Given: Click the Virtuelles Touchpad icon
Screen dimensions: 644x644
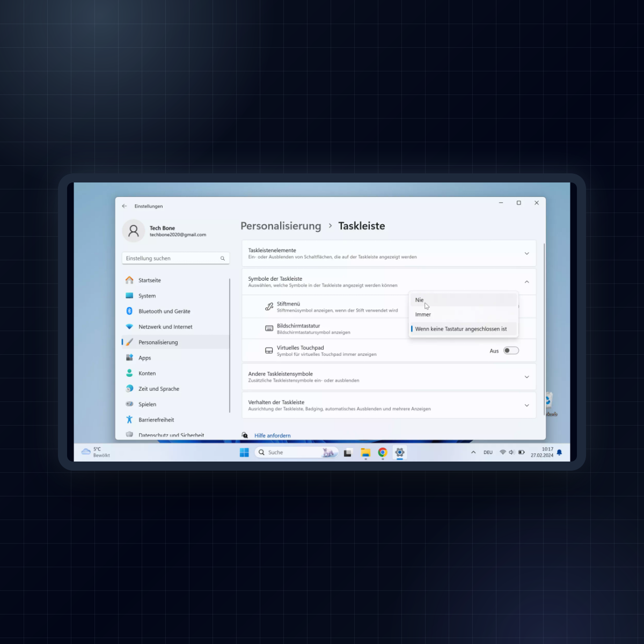Looking at the screenshot, I should [269, 350].
